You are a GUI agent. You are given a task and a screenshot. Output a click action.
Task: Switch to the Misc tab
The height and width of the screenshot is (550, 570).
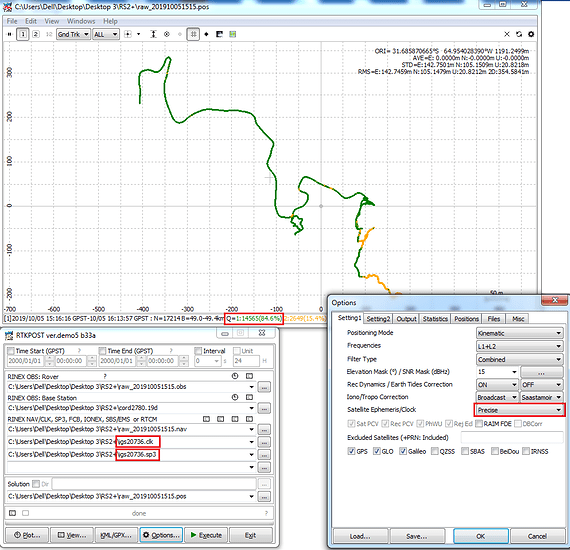[518, 319]
